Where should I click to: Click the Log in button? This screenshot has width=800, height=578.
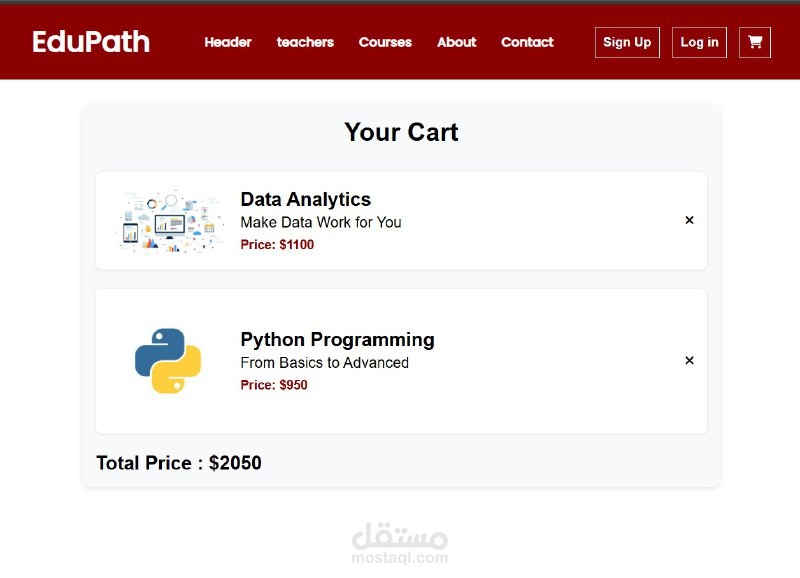click(699, 42)
